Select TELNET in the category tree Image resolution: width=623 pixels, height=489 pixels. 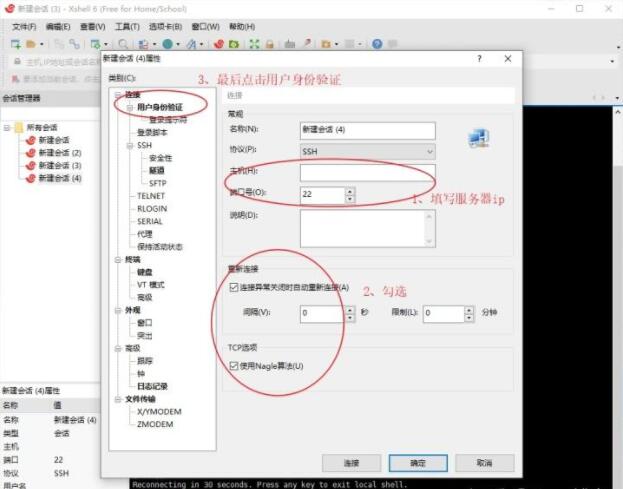151,196
